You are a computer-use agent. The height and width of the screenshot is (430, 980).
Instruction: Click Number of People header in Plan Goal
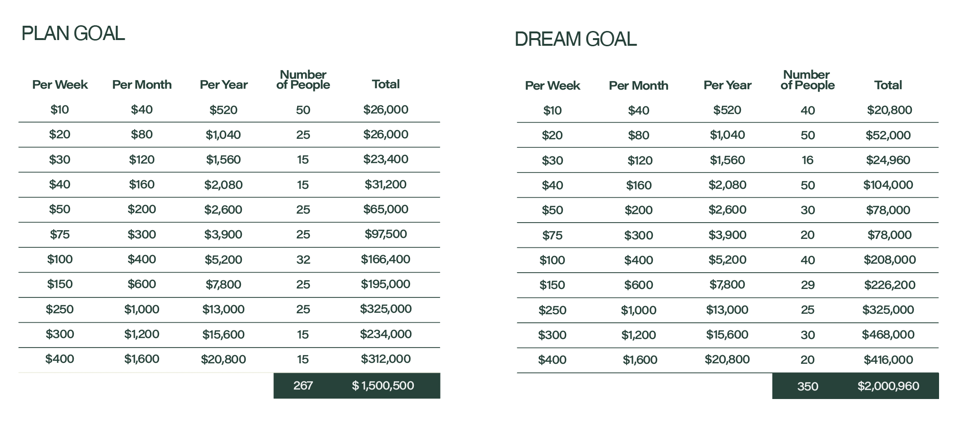(303, 80)
